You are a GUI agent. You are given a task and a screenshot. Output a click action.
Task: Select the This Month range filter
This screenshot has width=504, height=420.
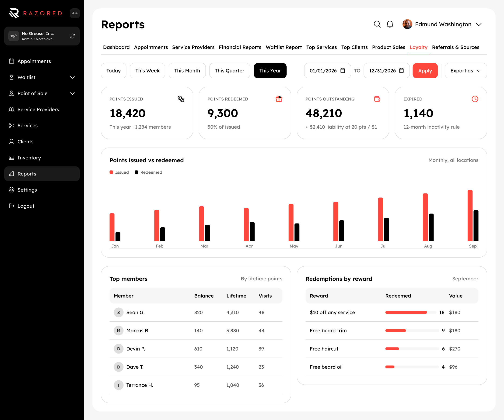click(187, 70)
